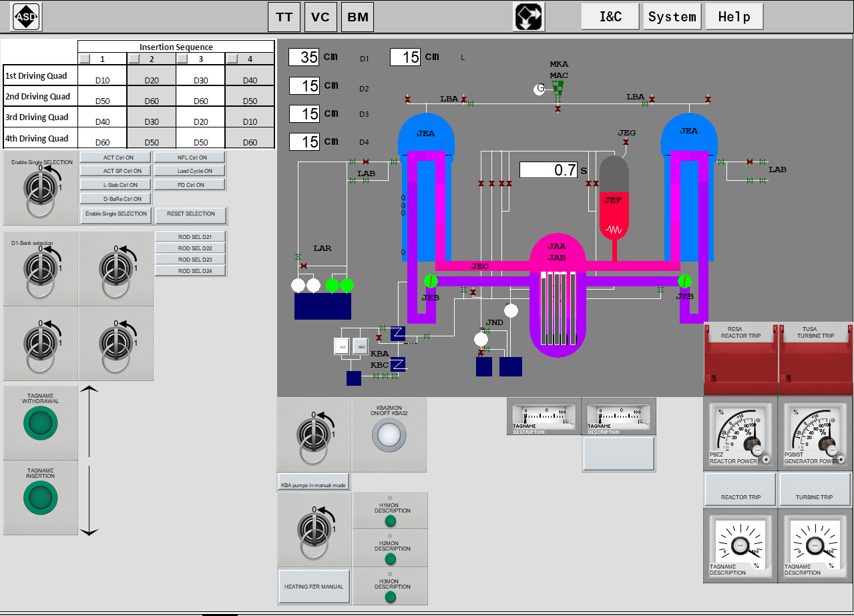Screen dimensions: 854x616
Task: Click the red valve below JEG
Action: click(x=626, y=142)
